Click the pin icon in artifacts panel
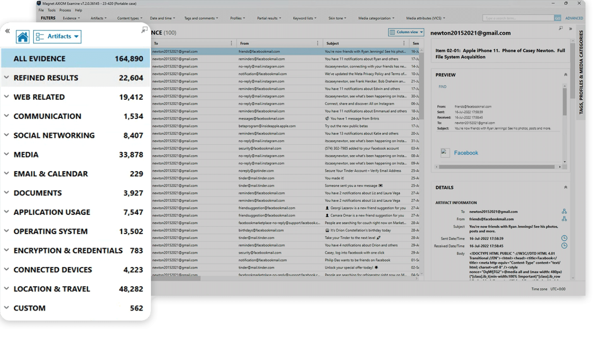Image resolution: width=595 pixels, height=364 pixels. click(x=144, y=30)
